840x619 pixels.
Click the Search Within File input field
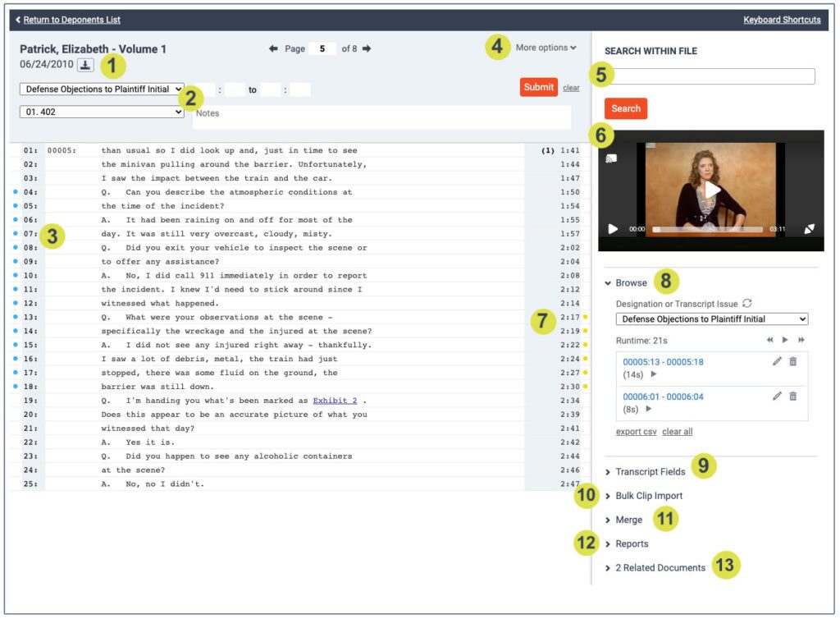[710, 76]
